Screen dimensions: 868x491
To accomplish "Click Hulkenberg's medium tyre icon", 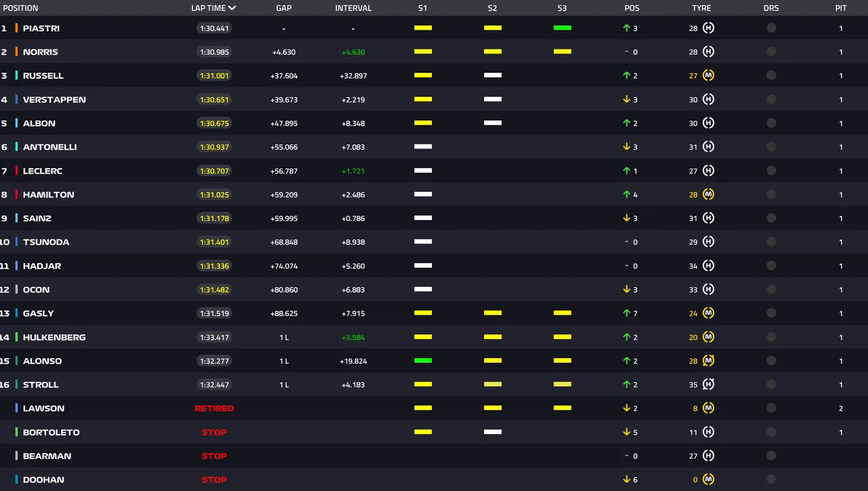I will tap(709, 336).
